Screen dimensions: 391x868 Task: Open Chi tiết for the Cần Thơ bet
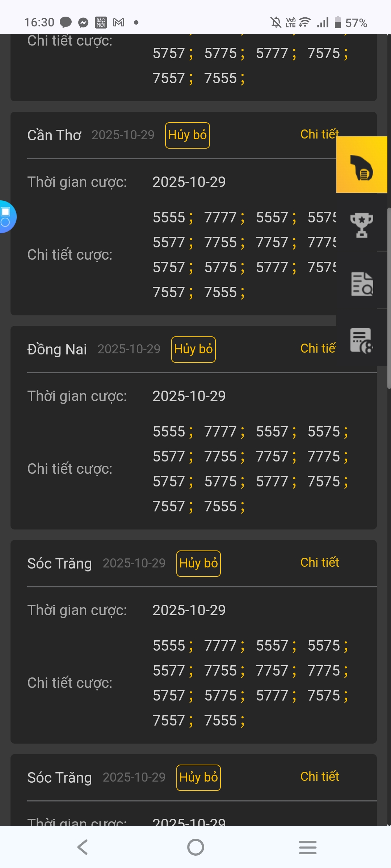319,134
